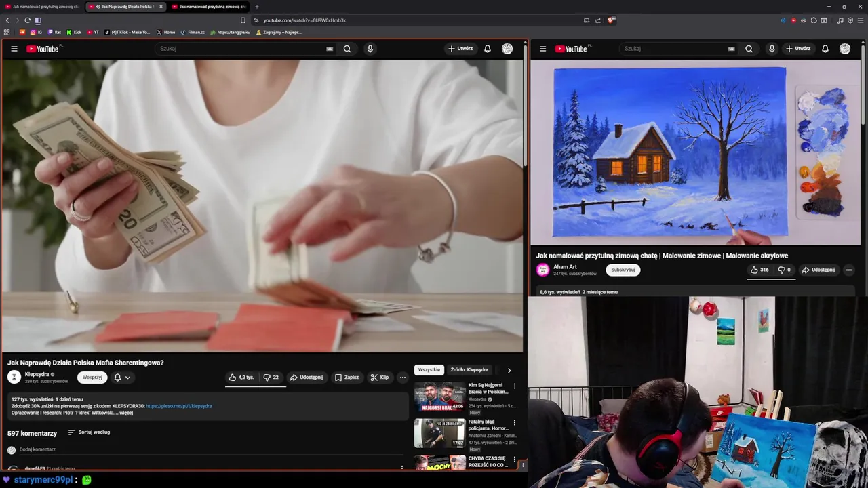Open the hamburger guide menu in left YouTube window
Screen dimensions: 868x488
point(14,49)
